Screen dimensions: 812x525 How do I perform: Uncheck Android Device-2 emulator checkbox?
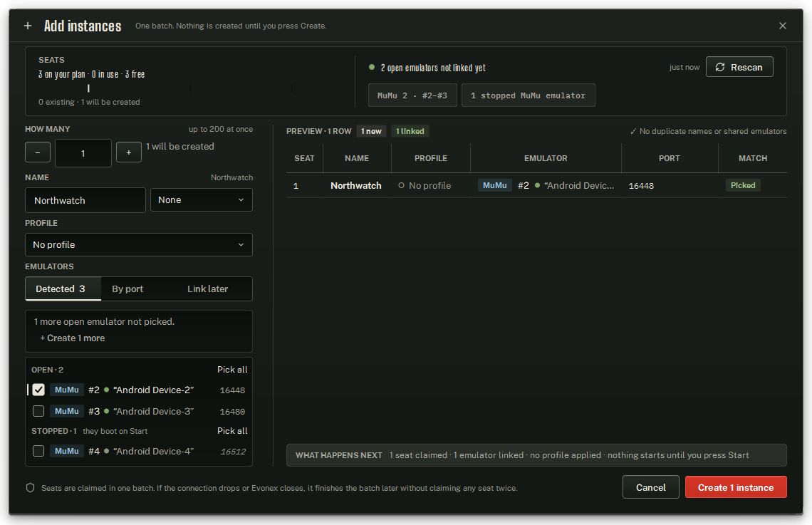tap(38, 390)
